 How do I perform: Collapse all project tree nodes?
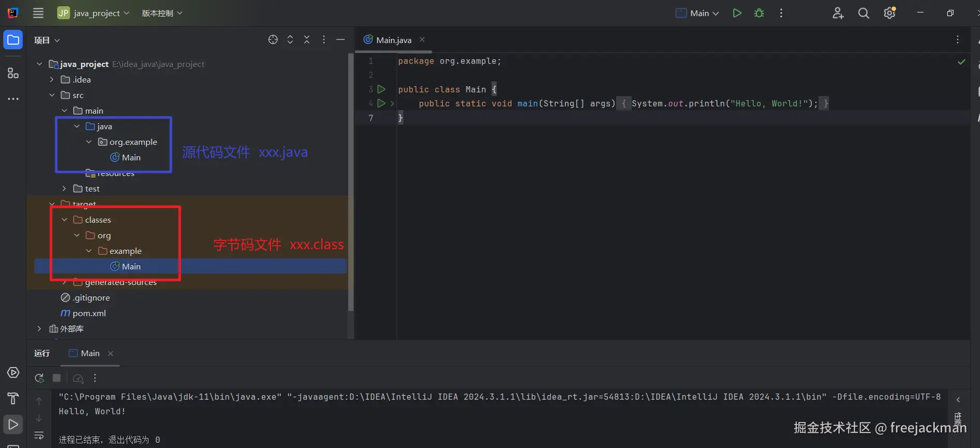pos(307,40)
